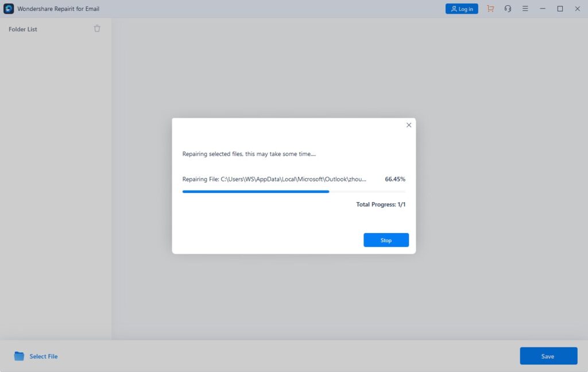
Task: Click the Wondershare Repairit app logo
Action: 9,9
